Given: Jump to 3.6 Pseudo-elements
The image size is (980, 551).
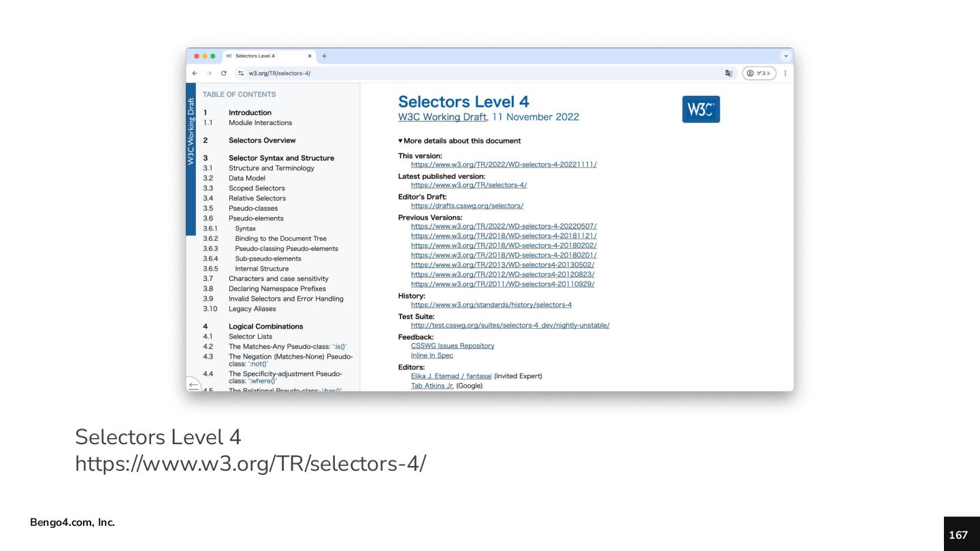Looking at the screenshot, I should 256,218.
